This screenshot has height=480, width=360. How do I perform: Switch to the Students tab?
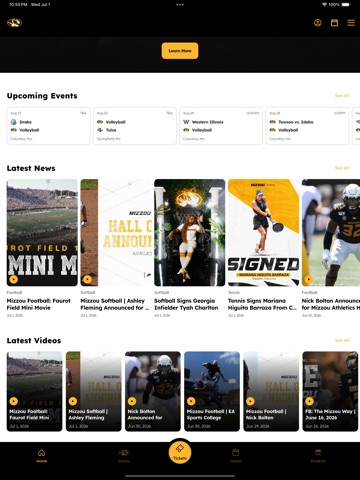pos(318,456)
